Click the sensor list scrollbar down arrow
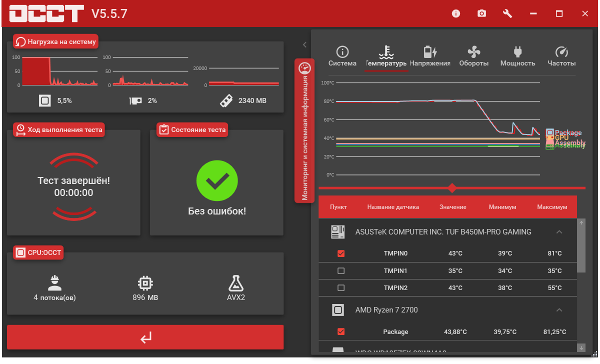Image resolution: width=600 pixels, height=364 pixels. (581, 347)
